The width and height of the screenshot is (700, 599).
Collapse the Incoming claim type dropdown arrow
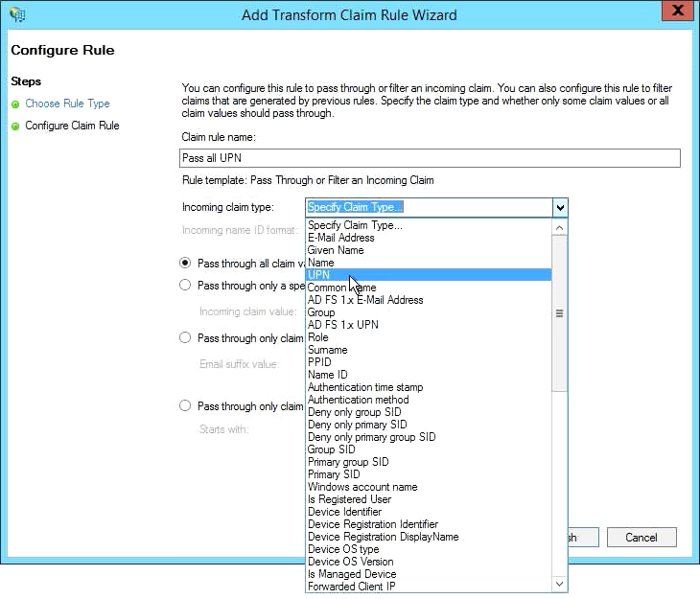560,207
